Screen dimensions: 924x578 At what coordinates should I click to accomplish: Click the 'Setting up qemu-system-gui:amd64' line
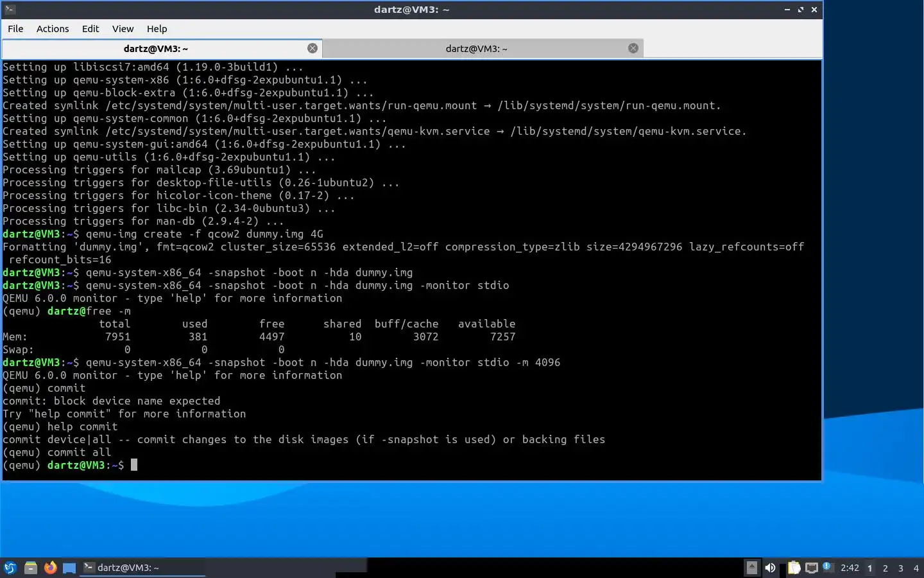point(205,144)
